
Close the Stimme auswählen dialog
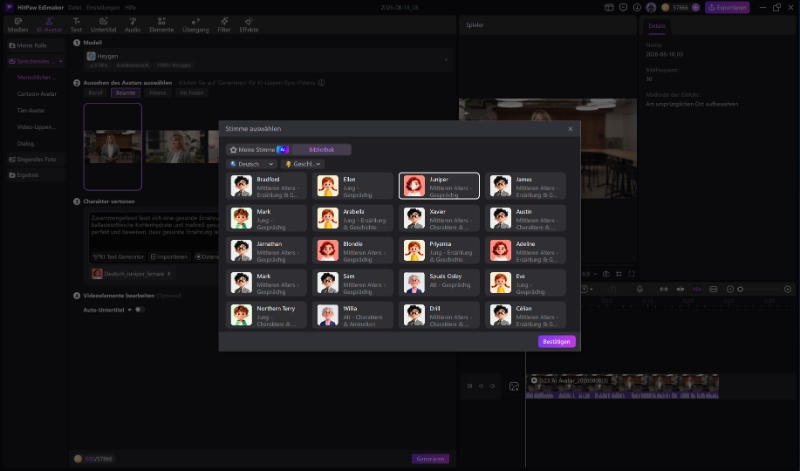click(x=570, y=129)
